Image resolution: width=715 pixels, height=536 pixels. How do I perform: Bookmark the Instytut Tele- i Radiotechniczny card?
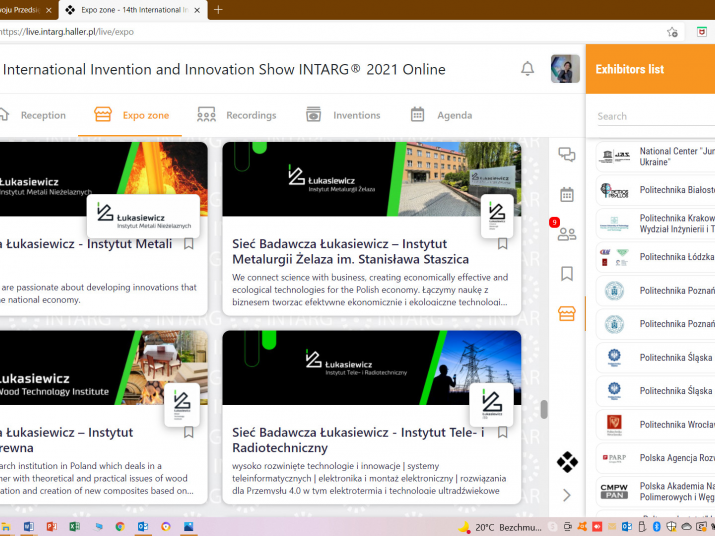(x=502, y=432)
